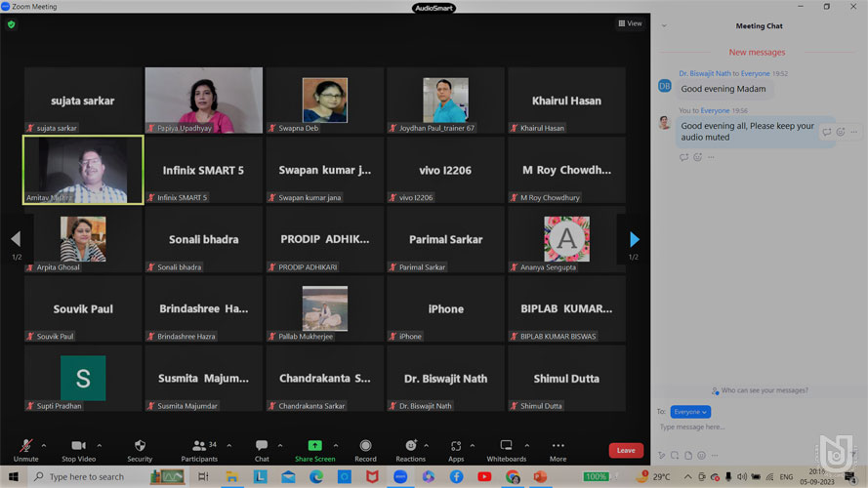
Task: Unmute the microphone in the Zoom toolbar
Action: pos(25,450)
